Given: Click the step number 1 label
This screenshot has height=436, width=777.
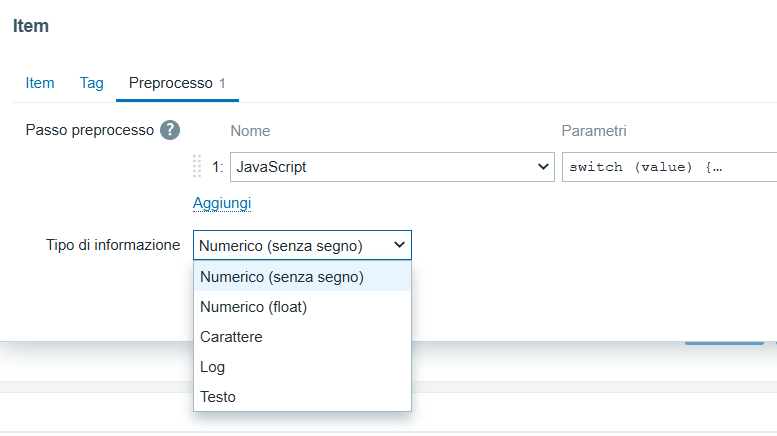Looking at the screenshot, I should coord(217,167).
